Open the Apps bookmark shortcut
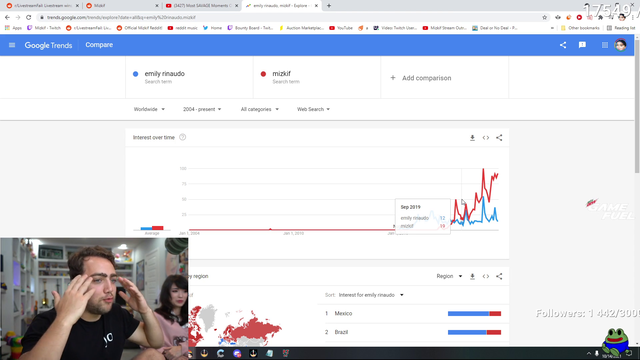The image size is (640, 360). click(x=13, y=28)
